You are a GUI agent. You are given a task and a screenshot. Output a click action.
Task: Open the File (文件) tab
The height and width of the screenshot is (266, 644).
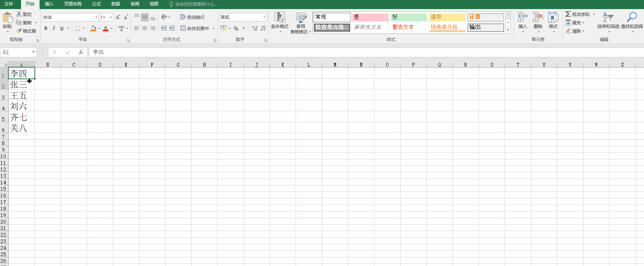(x=9, y=4)
